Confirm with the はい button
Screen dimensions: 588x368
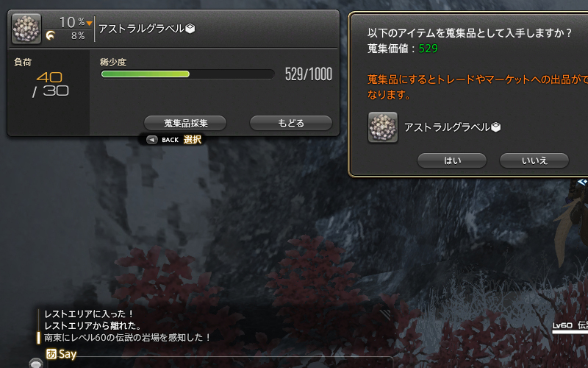point(452,160)
